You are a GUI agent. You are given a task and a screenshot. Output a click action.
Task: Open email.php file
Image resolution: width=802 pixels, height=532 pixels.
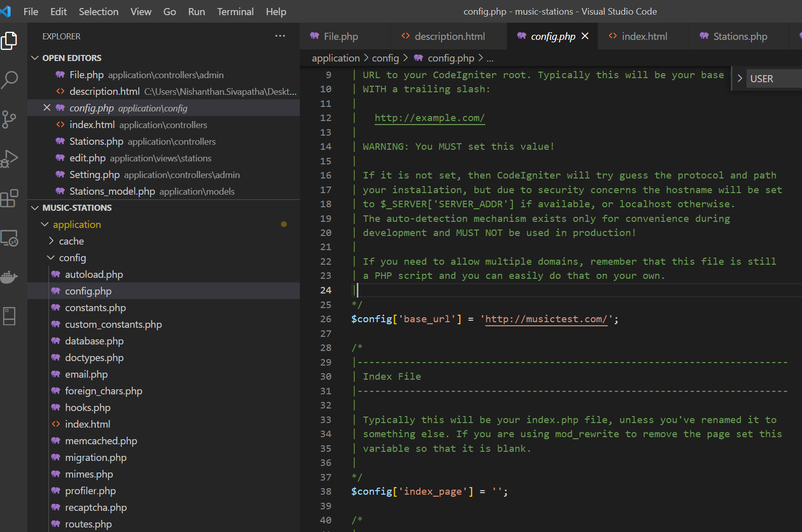[164, 374]
